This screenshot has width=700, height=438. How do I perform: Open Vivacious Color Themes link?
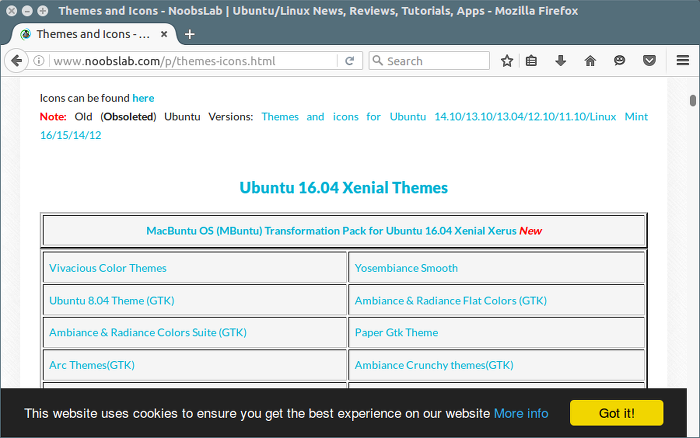pyautogui.click(x=108, y=268)
